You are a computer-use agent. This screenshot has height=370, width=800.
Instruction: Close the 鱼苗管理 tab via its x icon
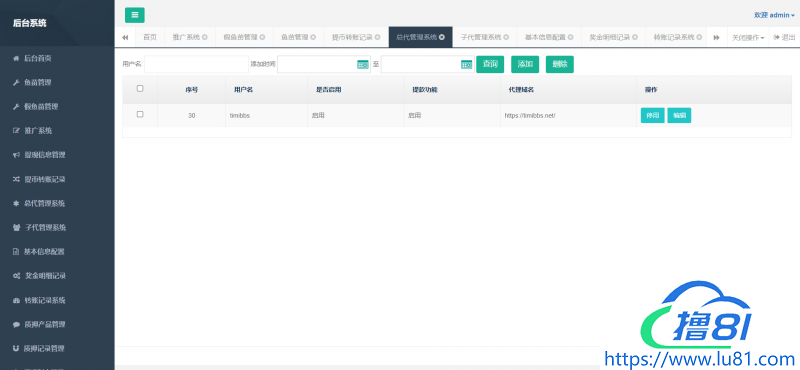coord(313,37)
